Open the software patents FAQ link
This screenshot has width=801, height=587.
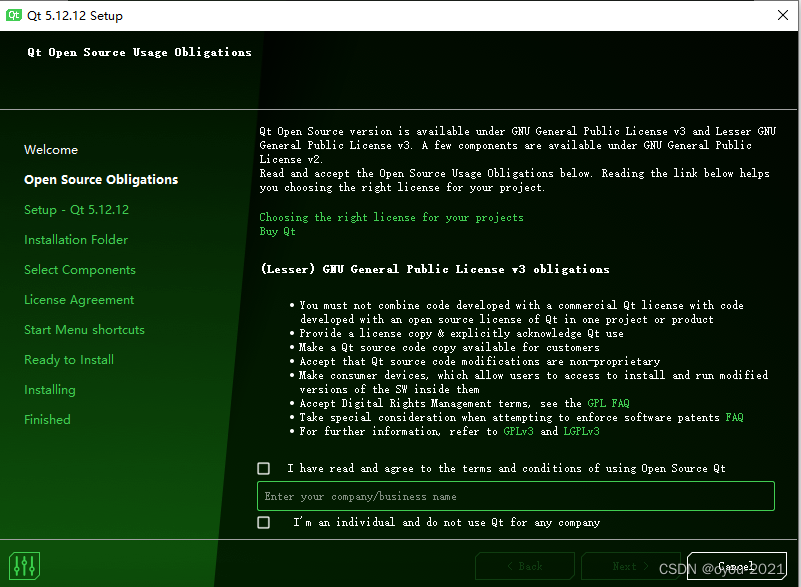pyautogui.click(x=735, y=417)
